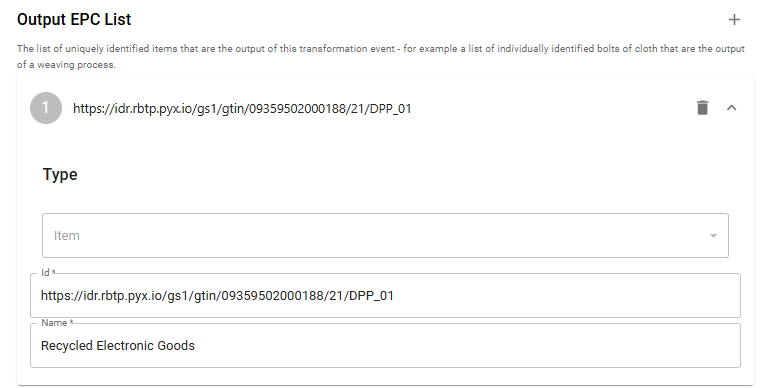Open the Type dropdown showing Item
This screenshot has width=772, height=388.
(385, 235)
